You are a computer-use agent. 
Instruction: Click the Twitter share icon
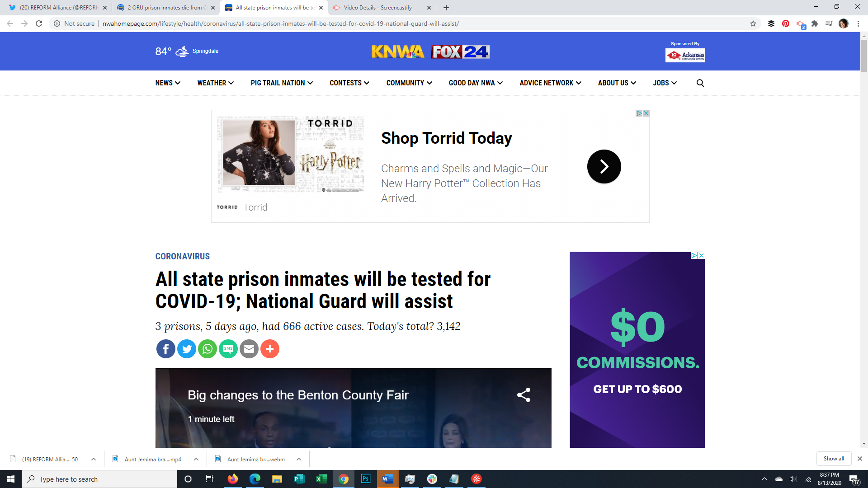pyautogui.click(x=186, y=349)
